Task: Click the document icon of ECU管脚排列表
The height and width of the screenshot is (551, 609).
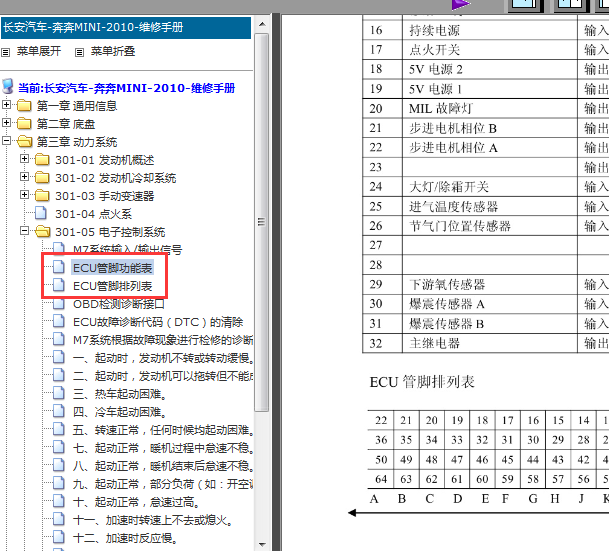Action: [59, 285]
